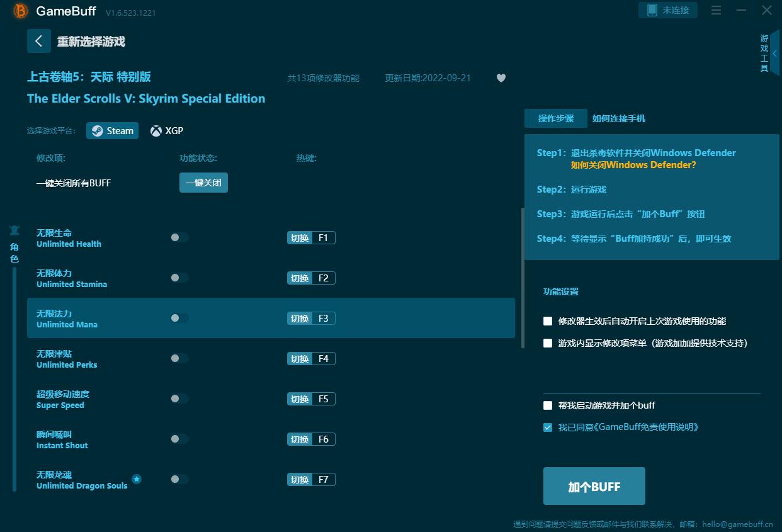Click the version number V1.6.523.1221
Viewport: 782px width, 532px height.
pos(130,13)
